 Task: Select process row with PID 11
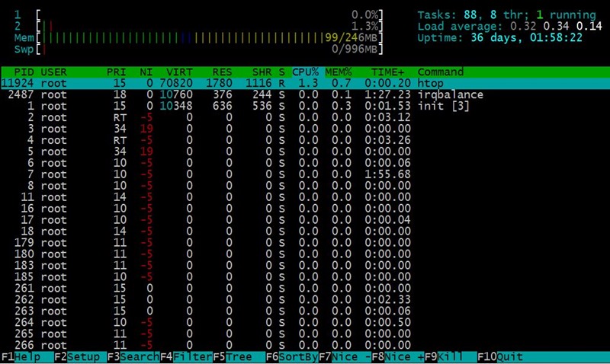click(305, 197)
